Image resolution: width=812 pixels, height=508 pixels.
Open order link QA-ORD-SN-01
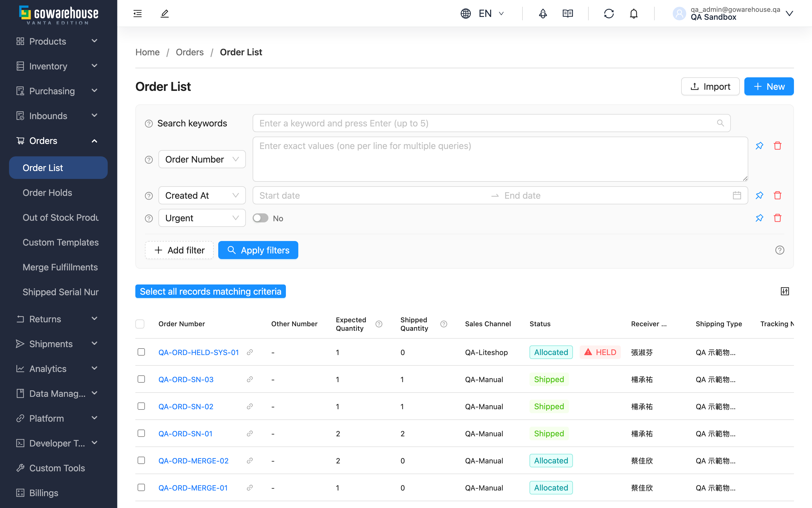click(185, 433)
